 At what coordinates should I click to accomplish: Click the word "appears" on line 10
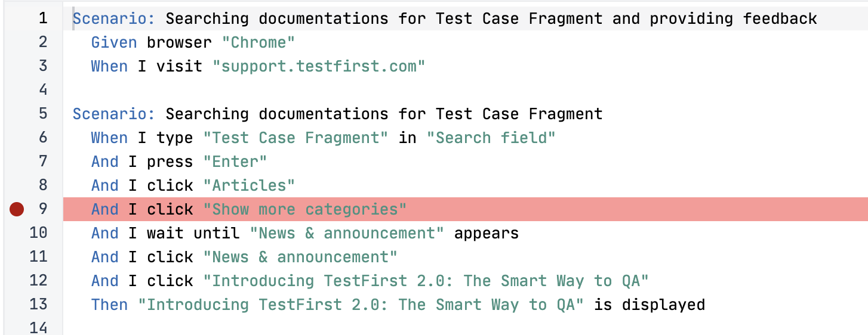coord(487,233)
